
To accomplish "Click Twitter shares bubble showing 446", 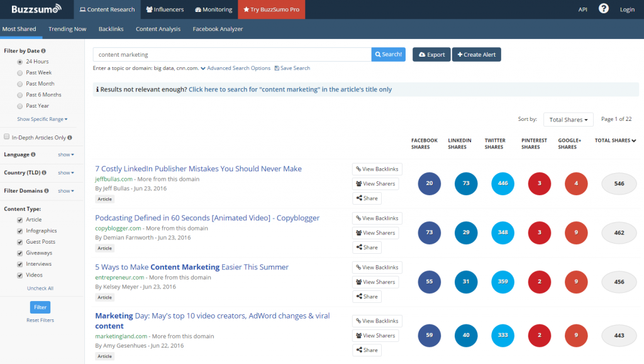I will pyautogui.click(x=502, y=183).
